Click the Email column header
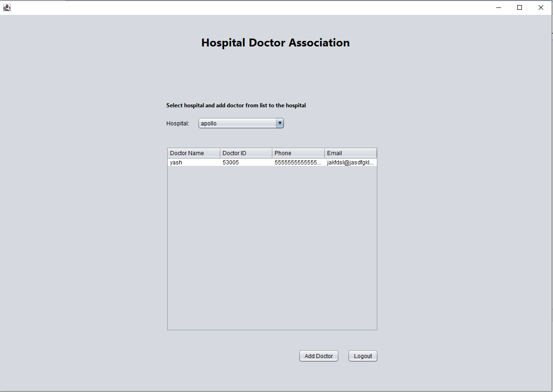Image resolution: width=553 pixels, height=392 pixels. click(x=350, y=153)
